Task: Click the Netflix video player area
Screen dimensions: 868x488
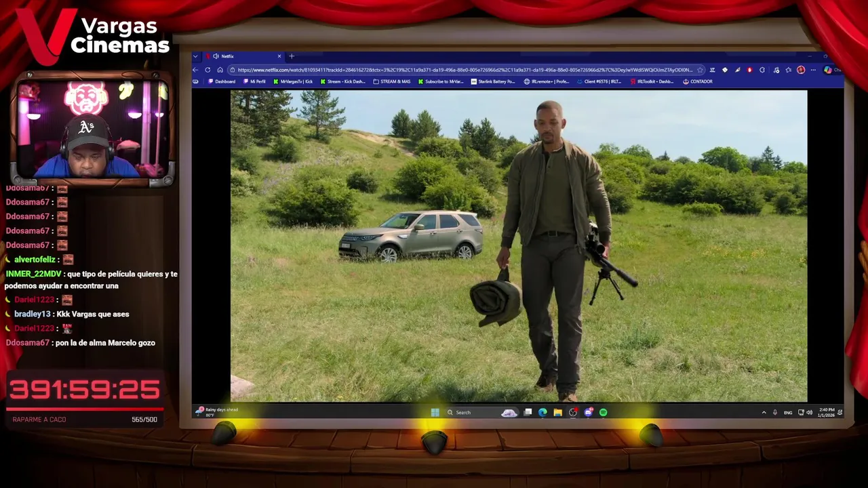Action: [519, 246]
